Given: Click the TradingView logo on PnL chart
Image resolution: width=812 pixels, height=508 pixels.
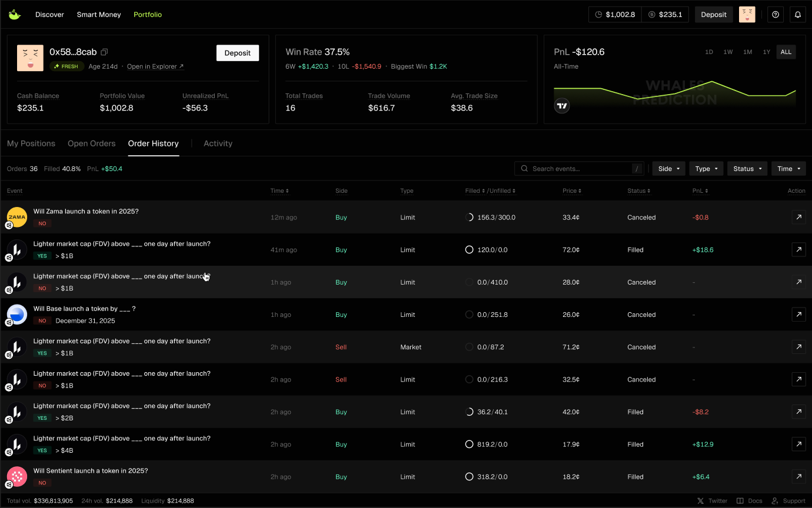Looking at the screenshot, I should 562,106.
